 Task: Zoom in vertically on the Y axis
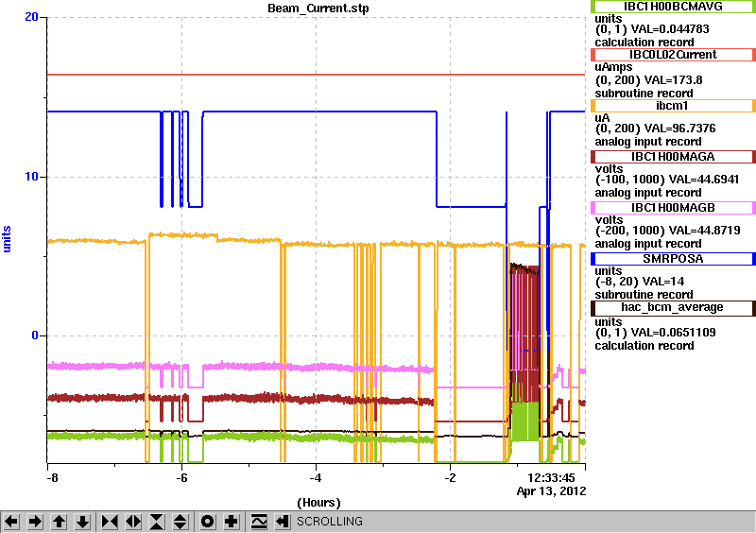157,522
